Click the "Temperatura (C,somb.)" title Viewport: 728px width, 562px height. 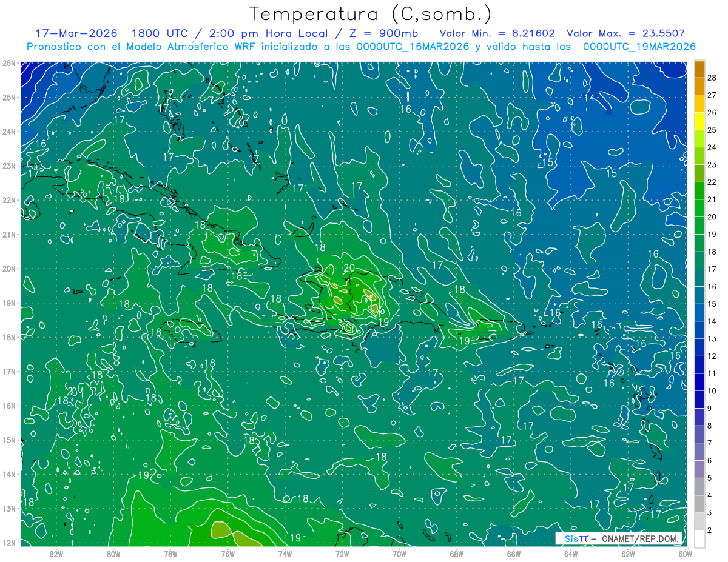tap(371, 13)
